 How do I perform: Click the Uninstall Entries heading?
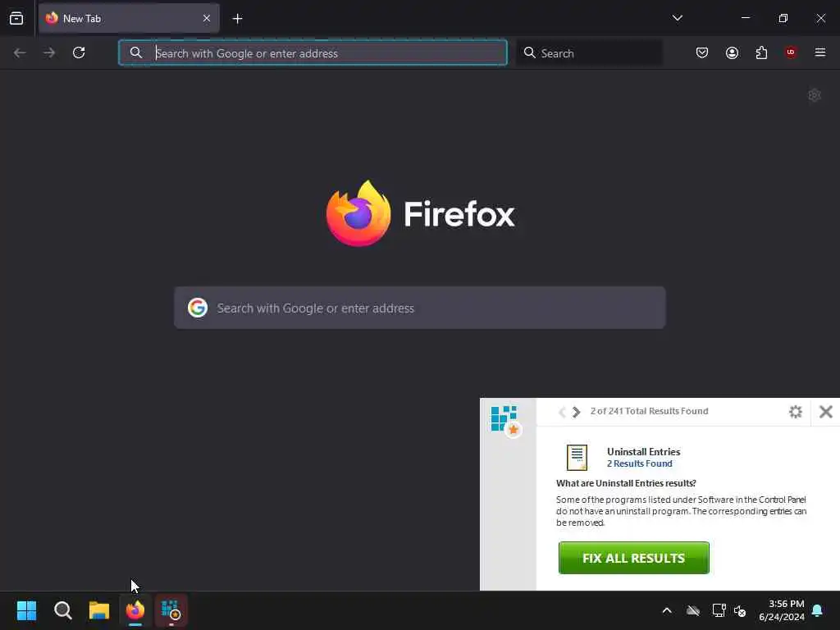643,452
